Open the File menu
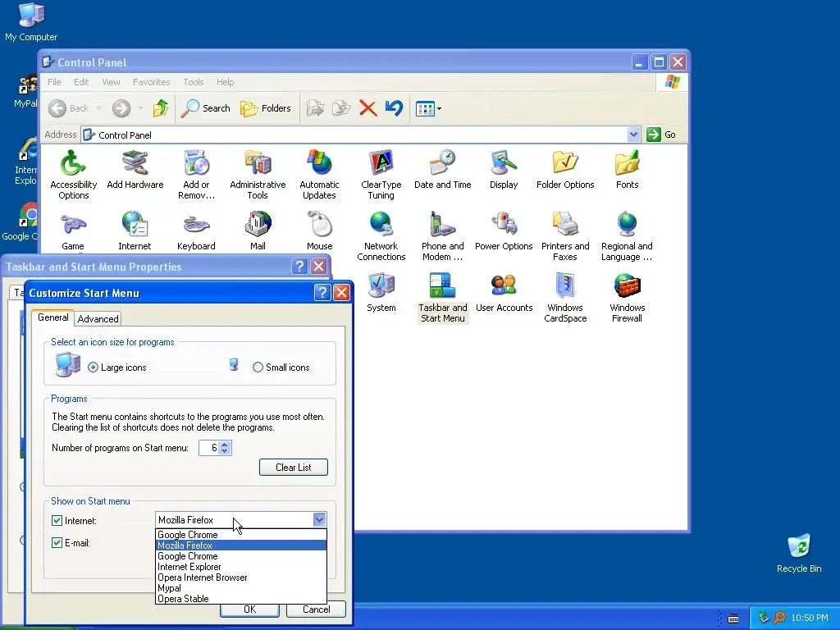Screen dimensions: 840x630 [54, 82]
